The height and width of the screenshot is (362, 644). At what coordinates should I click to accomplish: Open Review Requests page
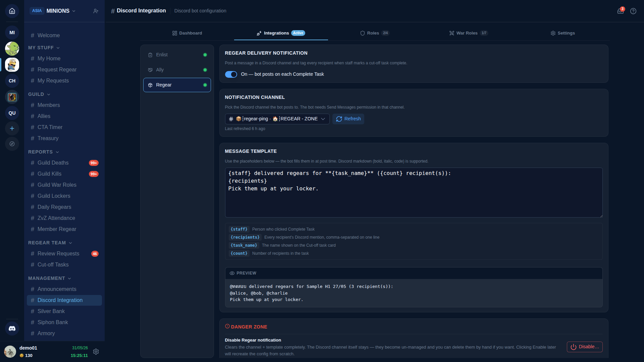64,254
